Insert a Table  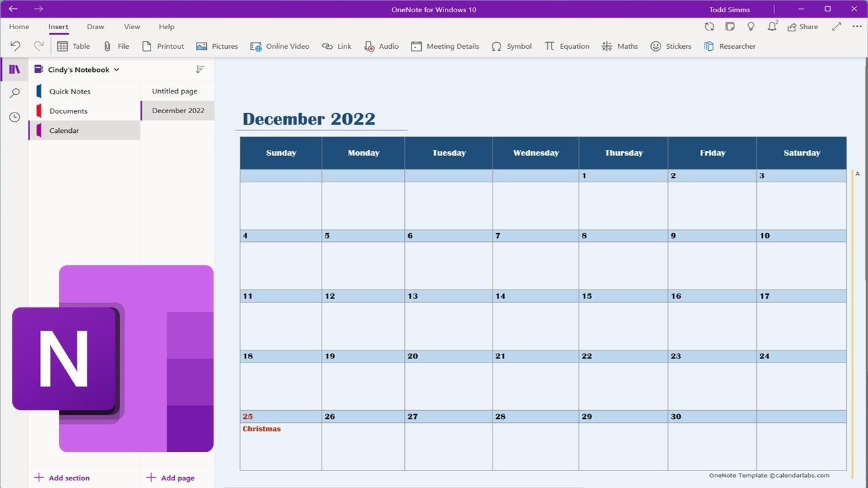coord(73,46)
